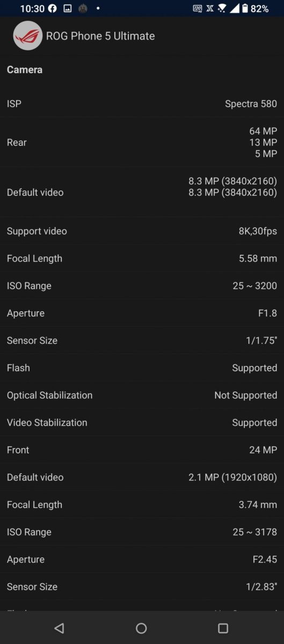The width and height of the screenshot is (284, 644).
Task: Open recent apps with square button
Action: [x=223, y=628]
